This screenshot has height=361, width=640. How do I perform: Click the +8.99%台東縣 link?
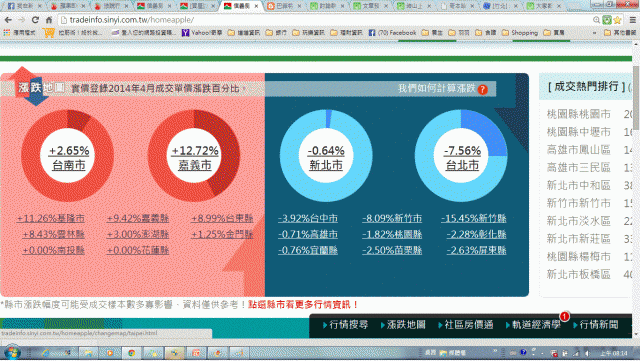pyautogui.click(x=222, y=218)
